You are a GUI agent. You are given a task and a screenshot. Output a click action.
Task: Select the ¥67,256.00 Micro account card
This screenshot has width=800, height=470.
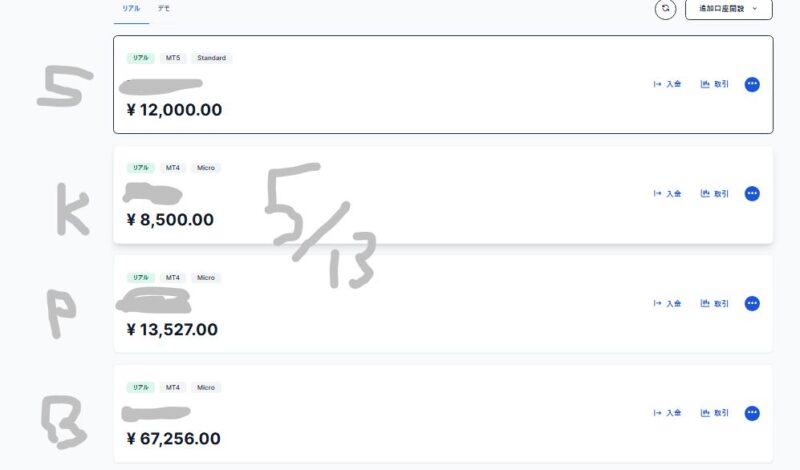443,414
